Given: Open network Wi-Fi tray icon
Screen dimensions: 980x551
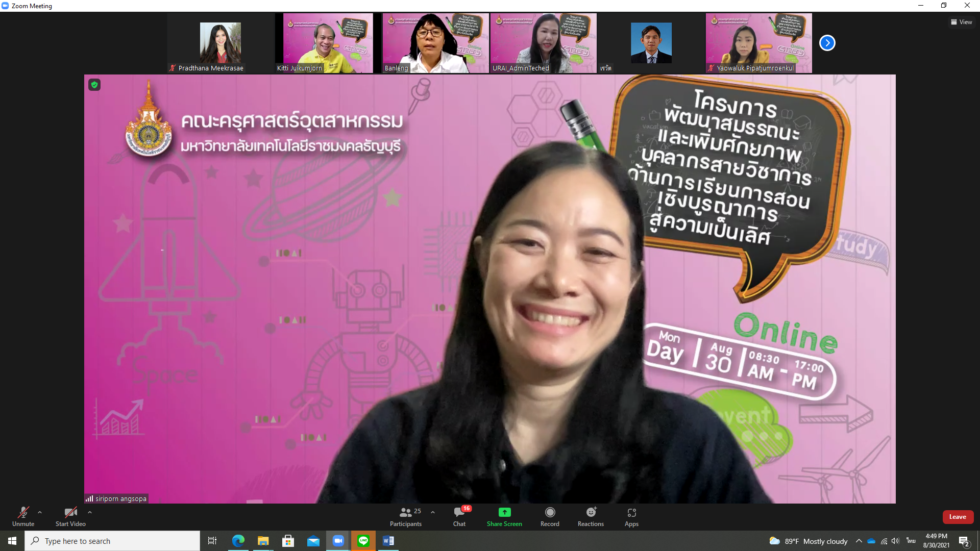Looking at the screenshot, I should pos(884,541).
